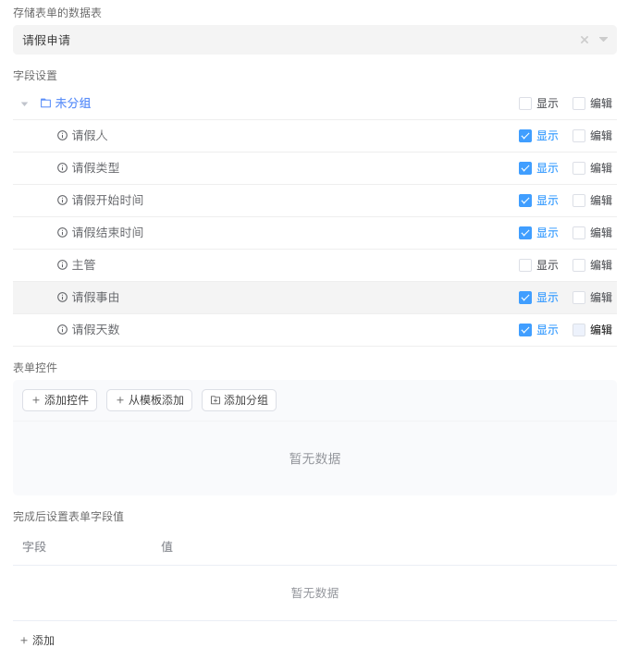Click the 从模板添加 button
The image size is (628, 672).
point(149,400)
